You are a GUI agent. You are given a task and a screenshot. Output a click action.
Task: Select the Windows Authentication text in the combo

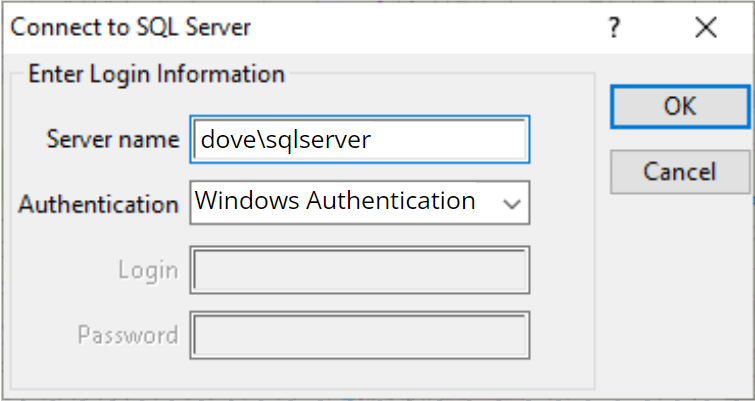pyautogui.click(x=335, y=201)
